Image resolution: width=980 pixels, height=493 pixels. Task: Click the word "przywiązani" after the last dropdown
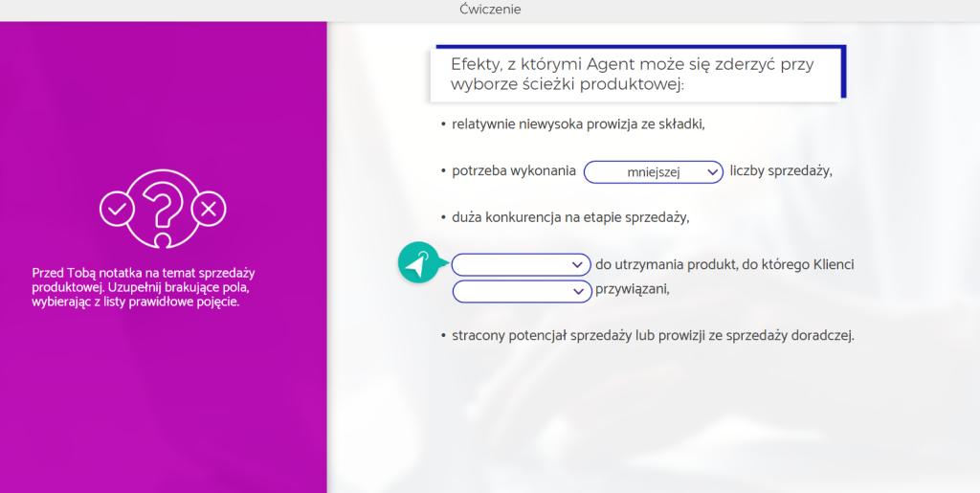click(x=632, y=290)
